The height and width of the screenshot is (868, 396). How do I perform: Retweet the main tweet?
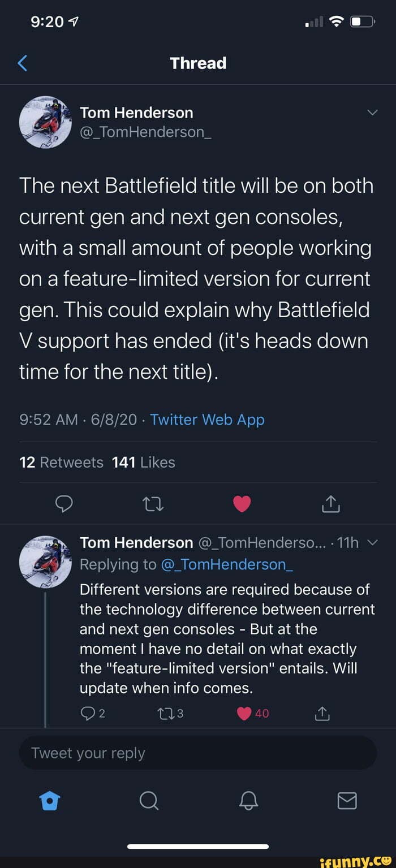(153, 504)
